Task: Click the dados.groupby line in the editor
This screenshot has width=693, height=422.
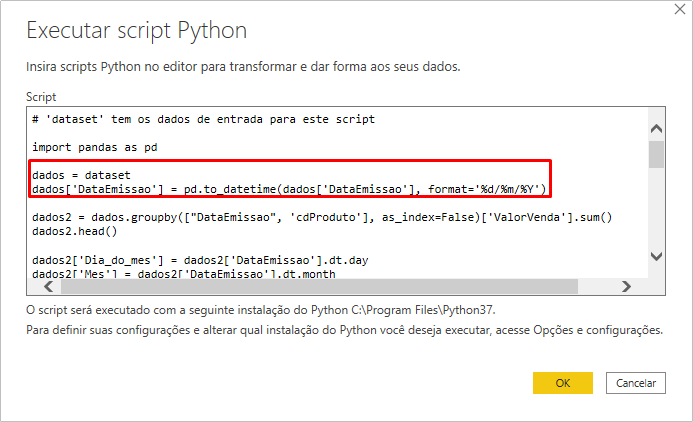Action: coord(320,217)
